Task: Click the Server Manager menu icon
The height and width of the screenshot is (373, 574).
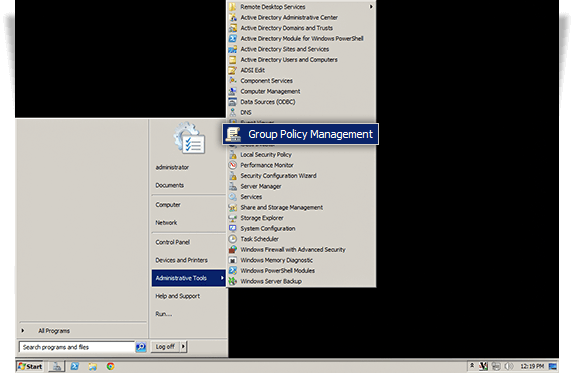Action: [x=232, y=186]
